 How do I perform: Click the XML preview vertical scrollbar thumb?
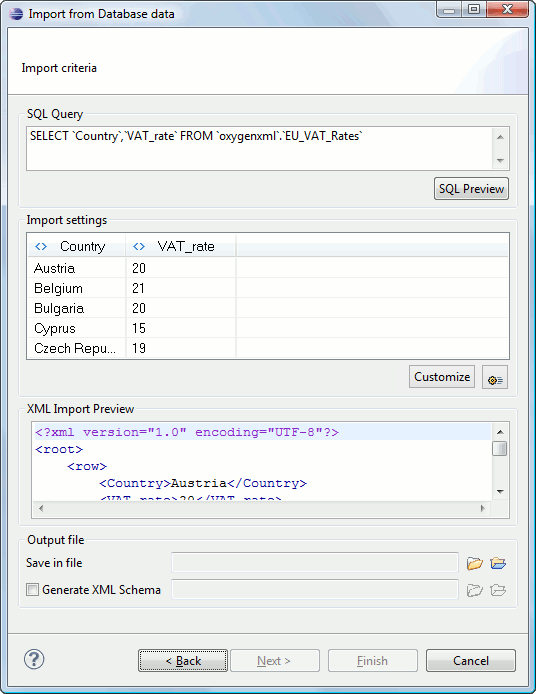(x=500, y=448)
